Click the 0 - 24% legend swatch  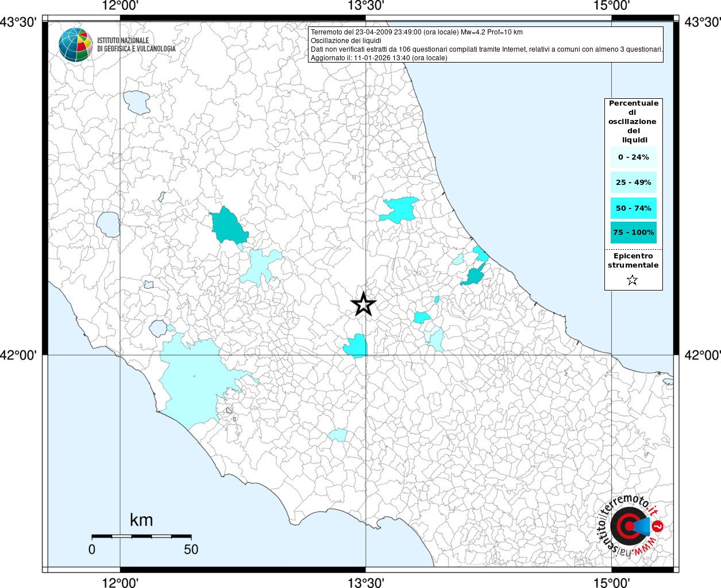[x=633, y=157]
